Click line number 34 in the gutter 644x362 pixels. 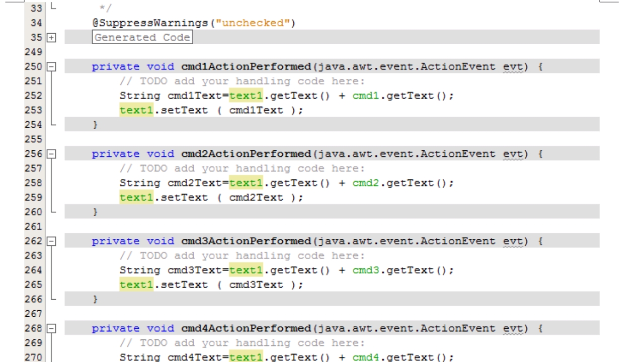[x=36, y=23]
